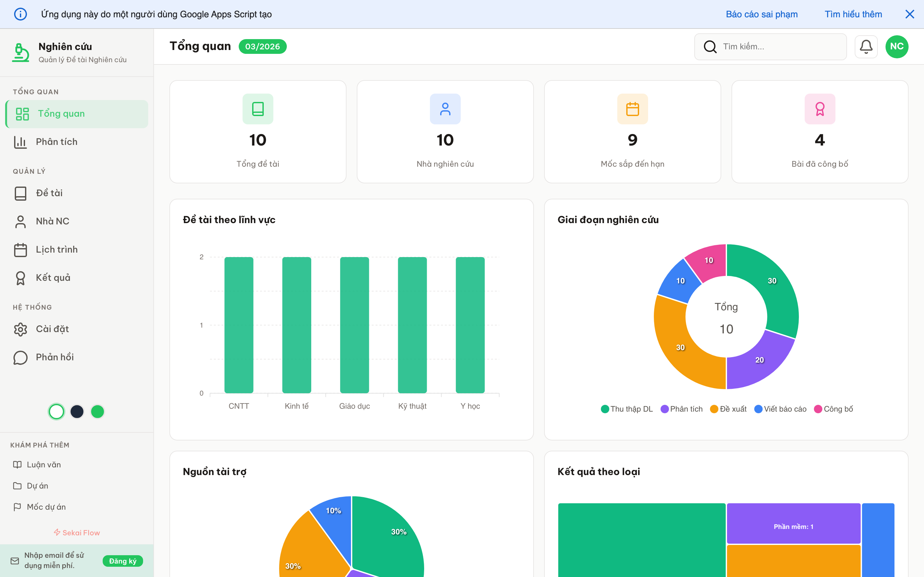
Task: Go to Lịch trình in sidebar
Action: click(56, 250)
